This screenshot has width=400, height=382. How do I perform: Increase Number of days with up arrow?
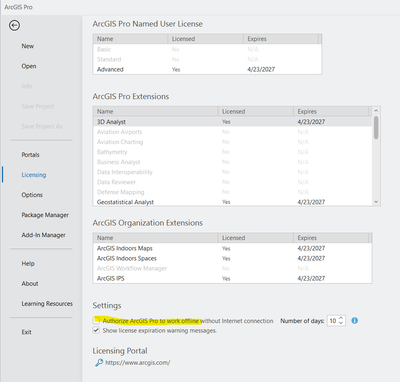tap(341, 318)
